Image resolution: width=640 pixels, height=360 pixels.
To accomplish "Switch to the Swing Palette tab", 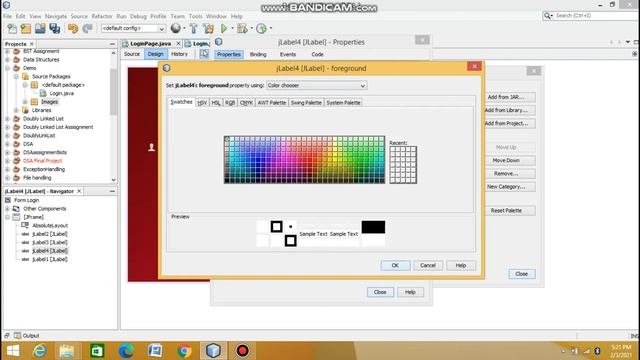I will [306, 103].
